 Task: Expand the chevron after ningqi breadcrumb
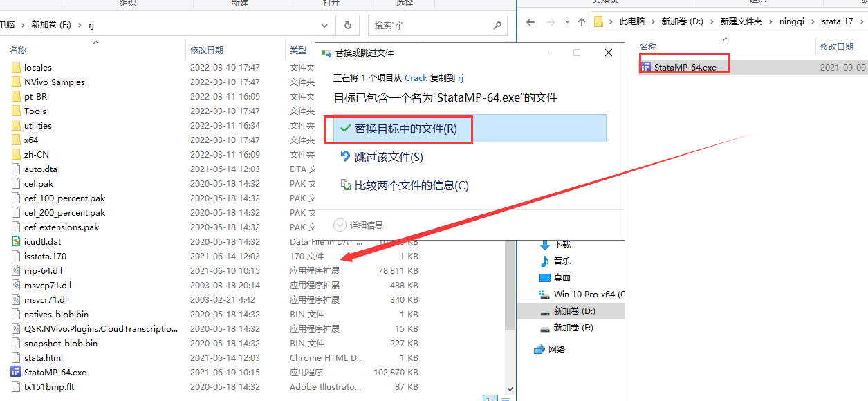(813, 21)
